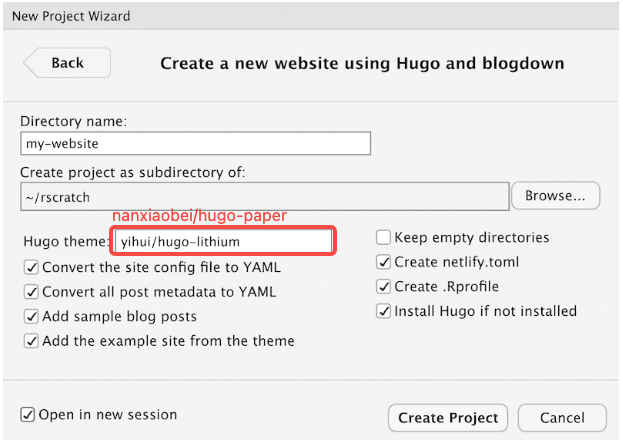
Task: Disable Open in new session checkbox
Action: click(27, 415)
